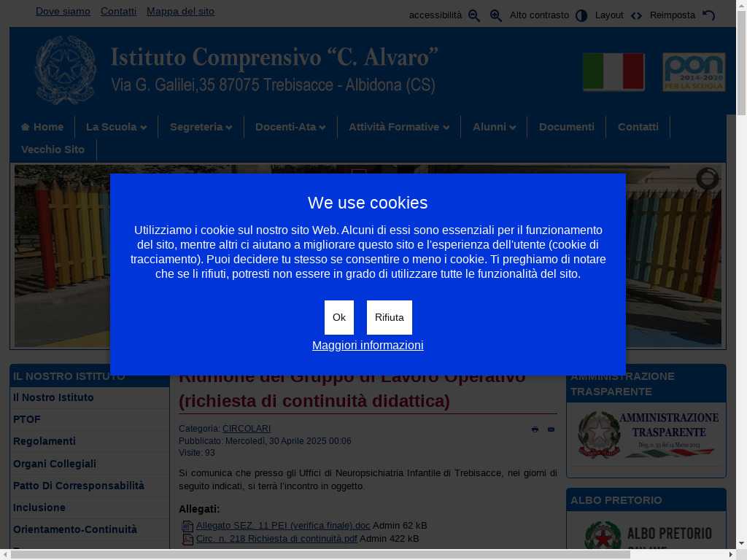This screenshot has height=560, width=747.
Task: Open the Albo Pretorio banner image
Action: click(646, 536)
